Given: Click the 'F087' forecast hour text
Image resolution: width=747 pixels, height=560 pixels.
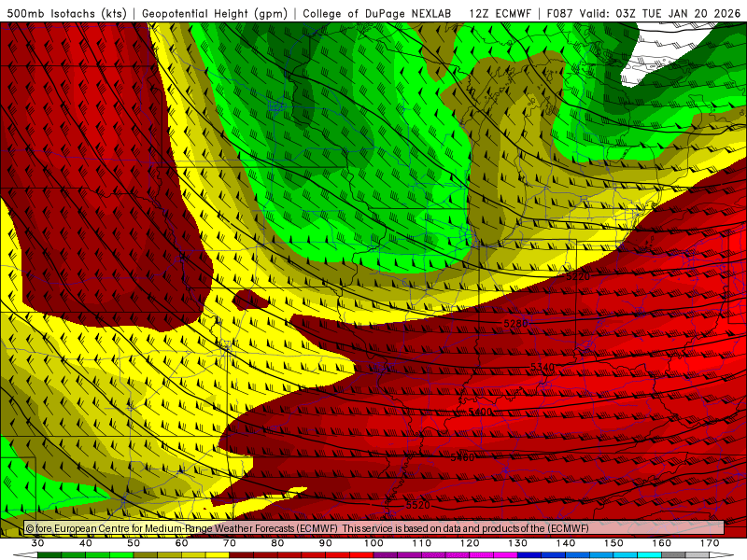Looking at the screenshot, I should [559, 13].
